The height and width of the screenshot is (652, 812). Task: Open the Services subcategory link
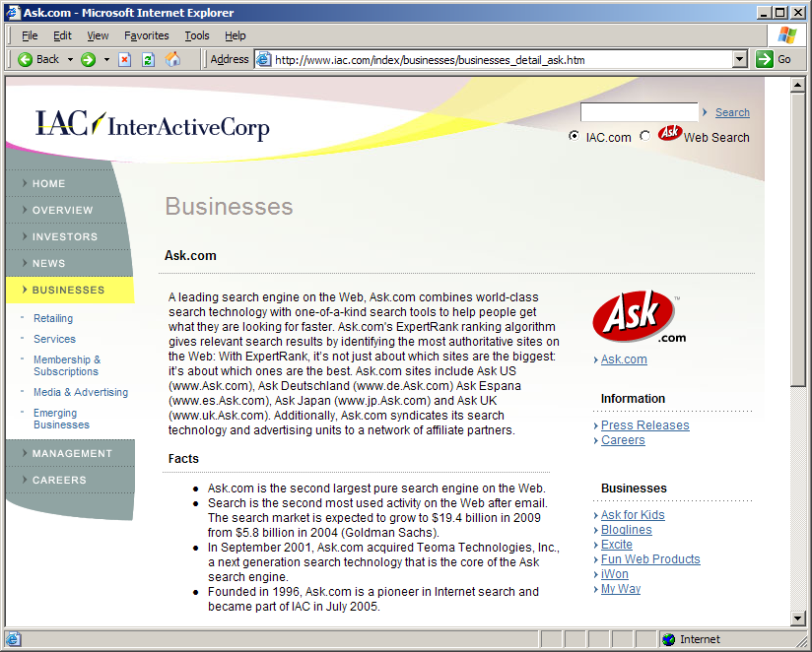click(x=54, y=339)
